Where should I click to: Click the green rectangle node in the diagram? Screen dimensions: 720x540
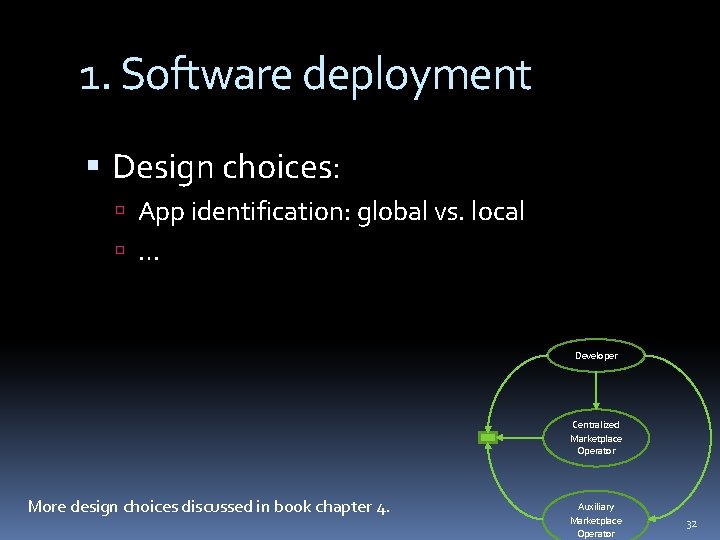[x=488, y=438]
